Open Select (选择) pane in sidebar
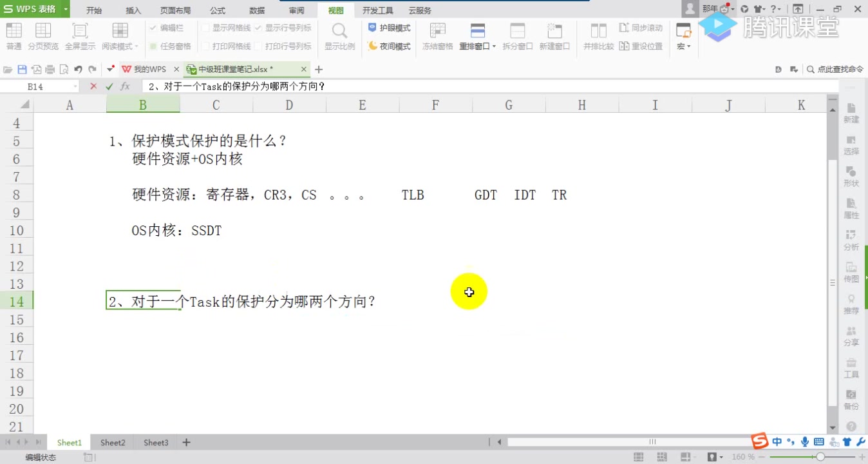868x464 pixels. 851,145
